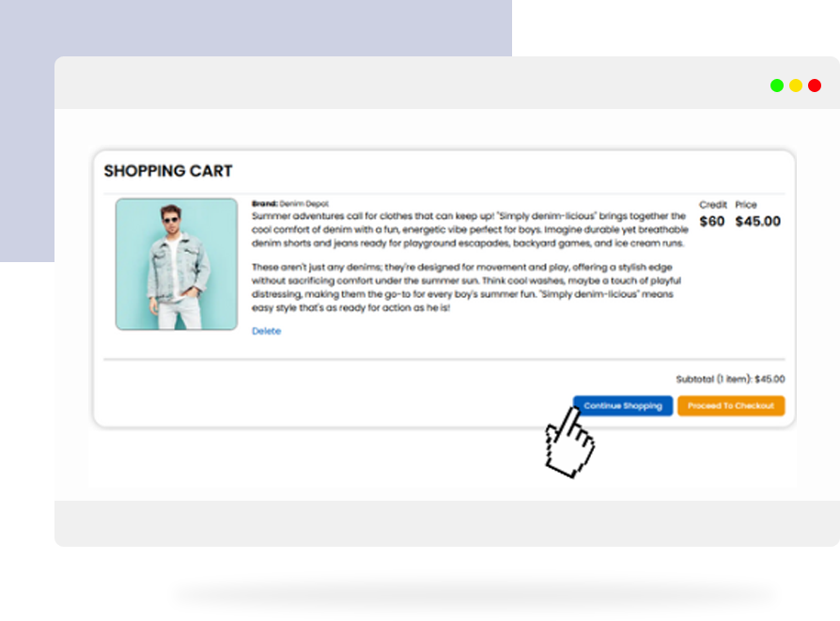Click the $45.00 price amount
This screenshot has height=621, width=840.
(757, 222)
